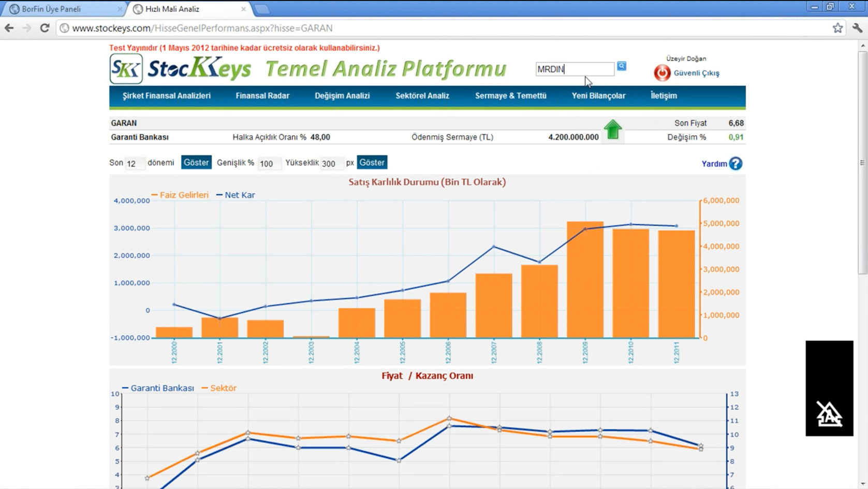Click the 12.2009 orange bar
Viewport: 868px width, 489px height.
585,280
